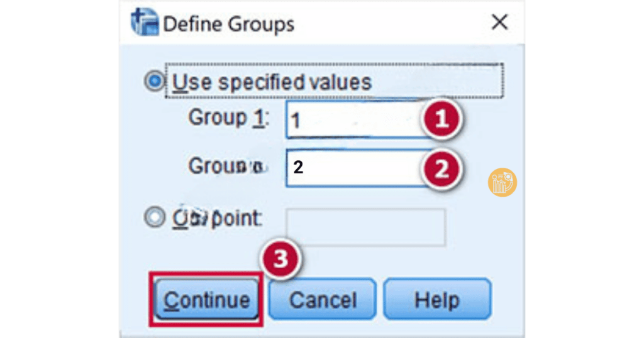Click the Define Groups title text
Viewport: 644px width, 338px height.
click(x=228, y=25)
